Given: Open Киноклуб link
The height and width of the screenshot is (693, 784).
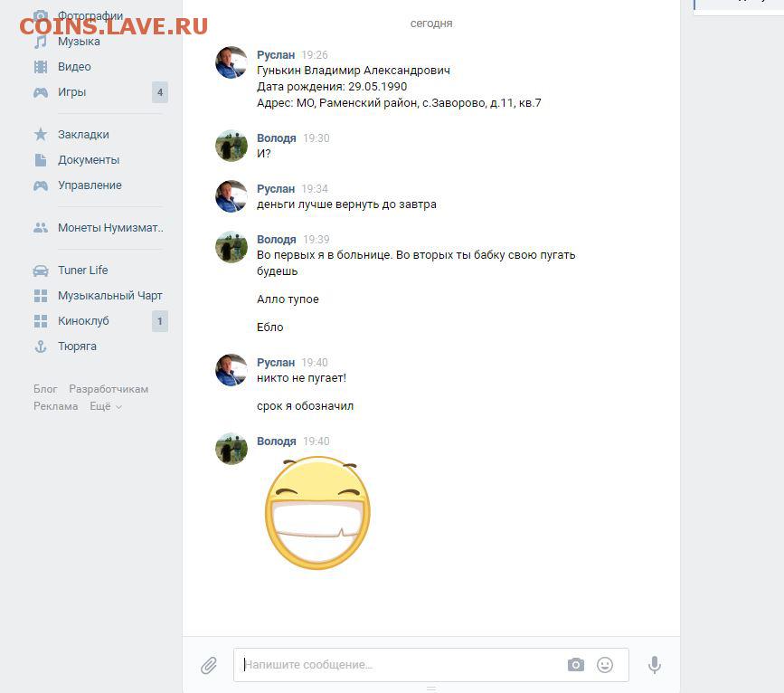Looking at the screenshot, I should [83, 321].
